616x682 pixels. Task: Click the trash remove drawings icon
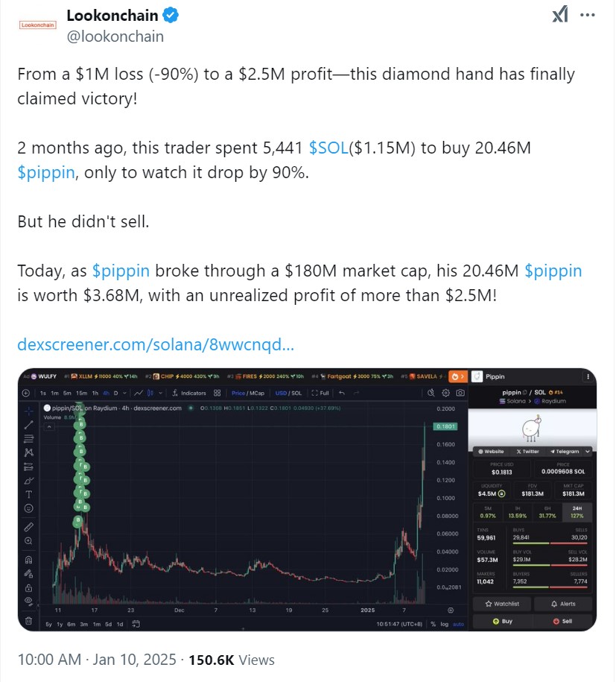pos(29,620)
